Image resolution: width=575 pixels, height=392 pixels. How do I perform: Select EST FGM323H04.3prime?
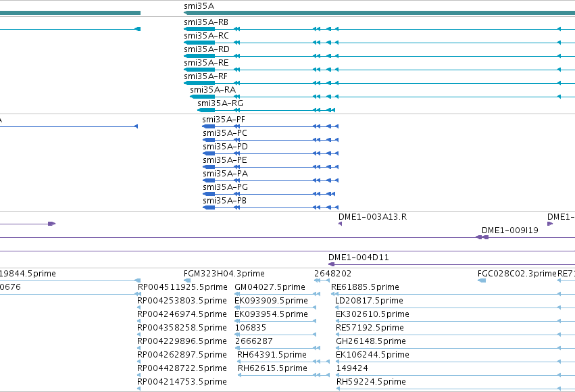coord(224,274)
